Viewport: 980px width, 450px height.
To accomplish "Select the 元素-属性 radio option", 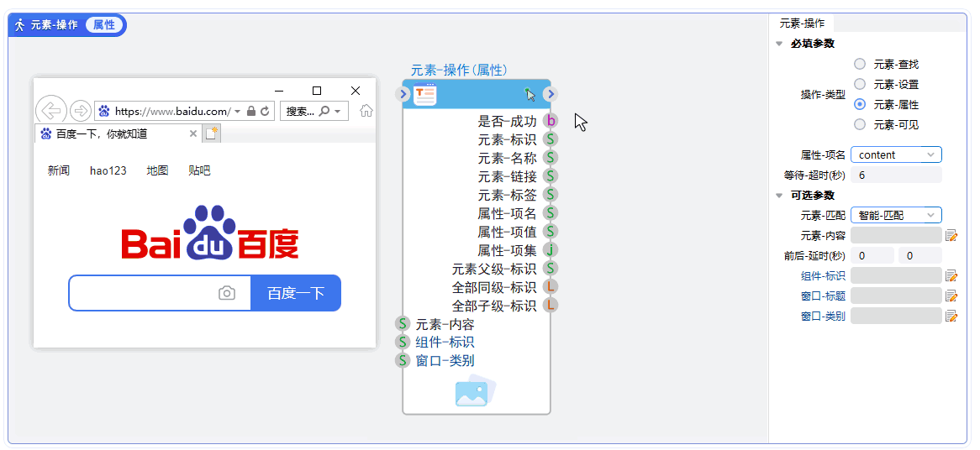I will (x=860, y=104).
